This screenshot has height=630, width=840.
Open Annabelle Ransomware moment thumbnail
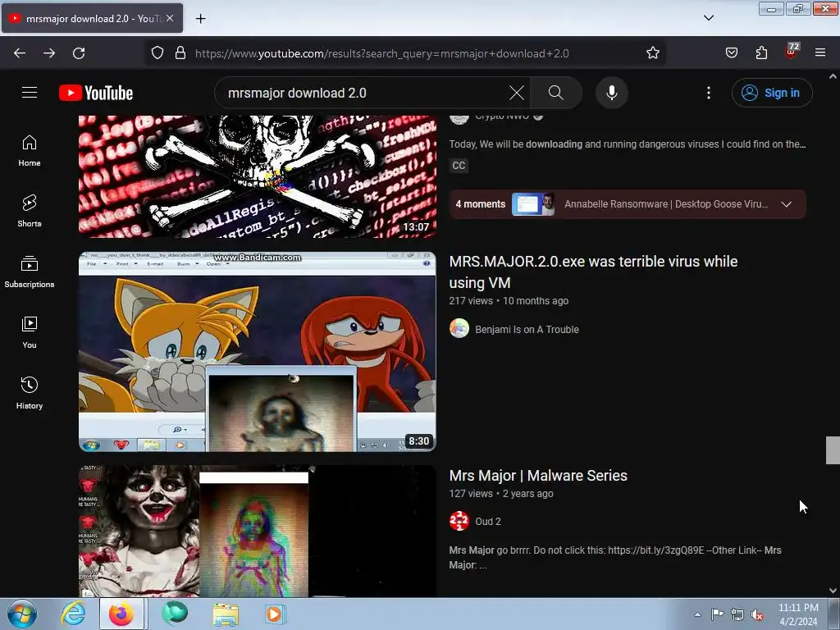[533, 204]
